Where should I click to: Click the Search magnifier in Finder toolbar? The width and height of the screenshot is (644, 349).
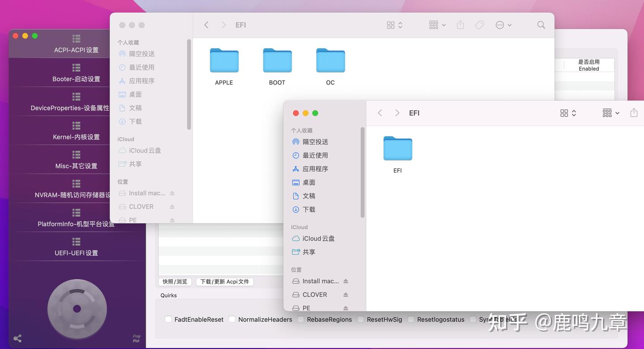(x=541, y=25)
